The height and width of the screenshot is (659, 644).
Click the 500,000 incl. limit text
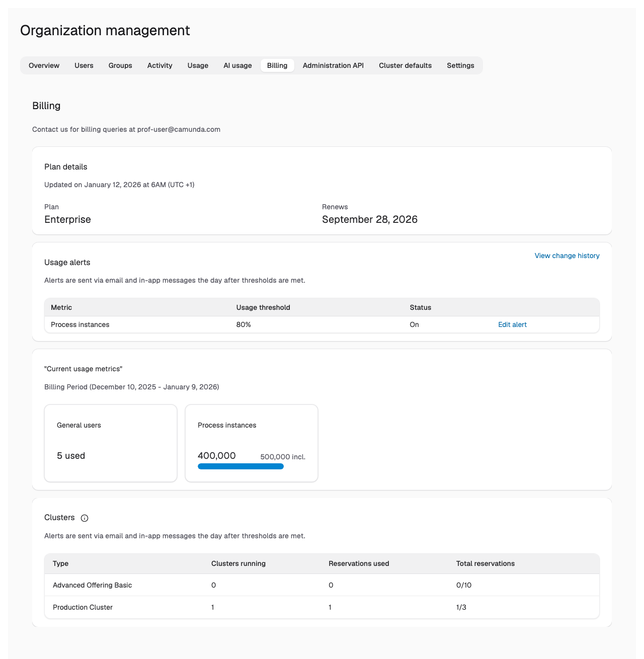coord(283,457)
